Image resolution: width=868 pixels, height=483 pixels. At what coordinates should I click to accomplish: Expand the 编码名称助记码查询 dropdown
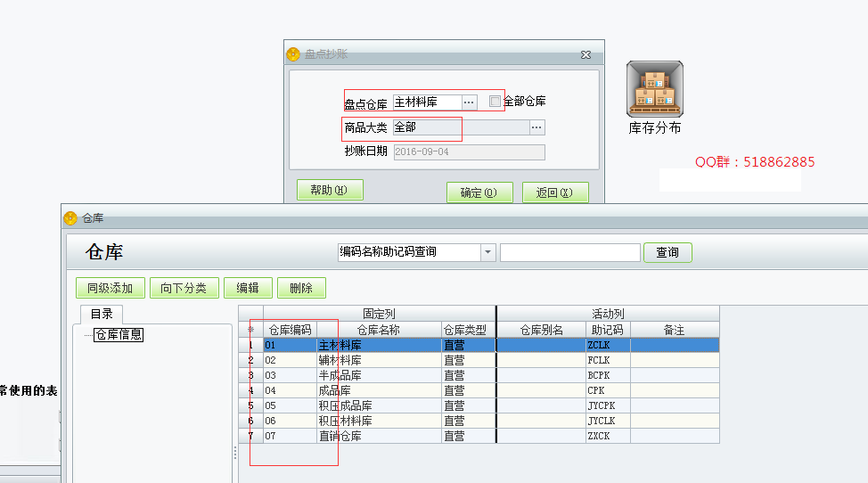click(487, 252)
